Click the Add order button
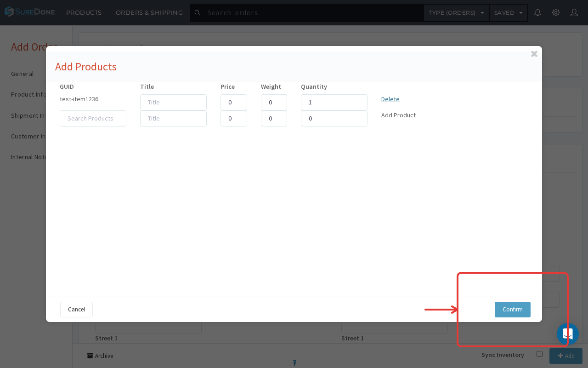 pyautogui.click(x=566, y=356)
